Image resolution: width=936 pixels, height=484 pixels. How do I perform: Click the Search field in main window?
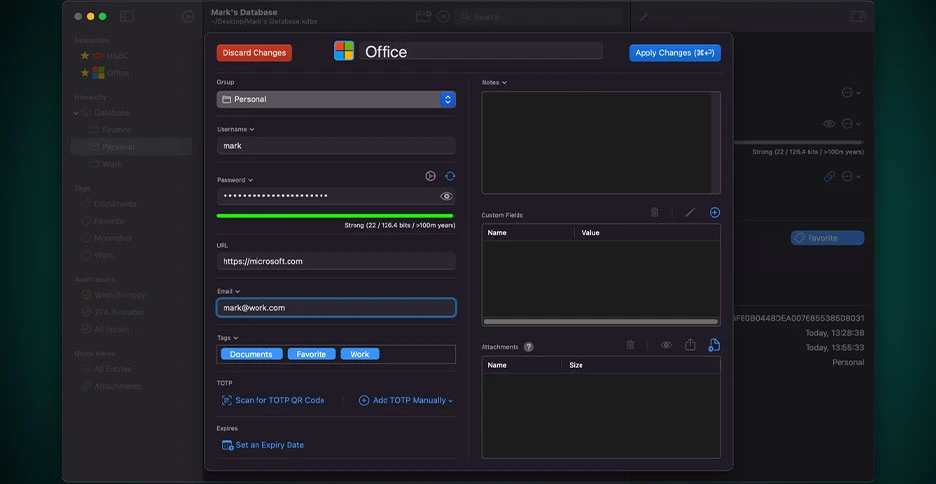coord(539,17)
